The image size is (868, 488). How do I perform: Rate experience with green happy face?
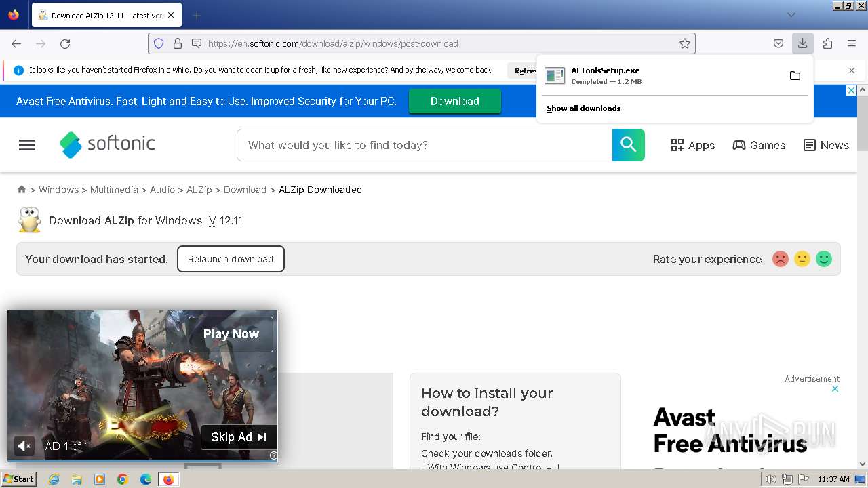[x=824, y=259]
